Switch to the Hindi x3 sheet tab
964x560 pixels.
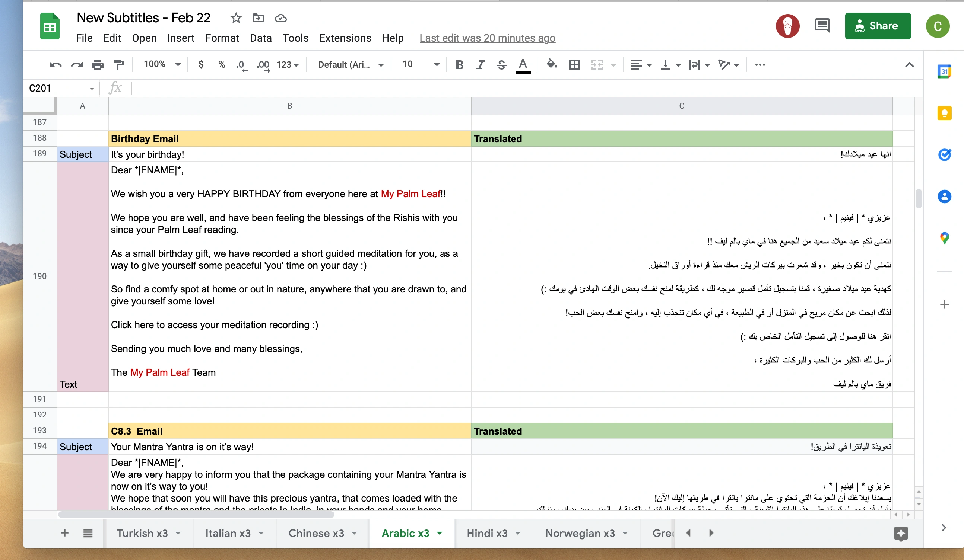point(486,533)
